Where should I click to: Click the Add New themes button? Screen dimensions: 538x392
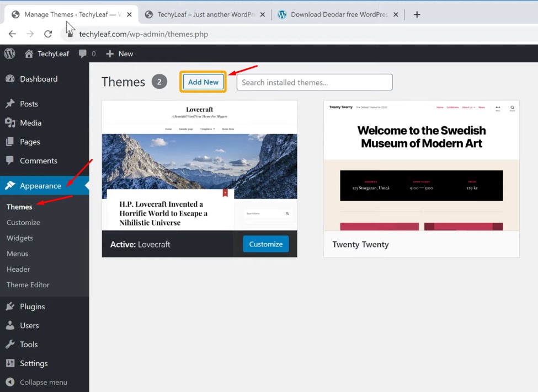[203, 82]
